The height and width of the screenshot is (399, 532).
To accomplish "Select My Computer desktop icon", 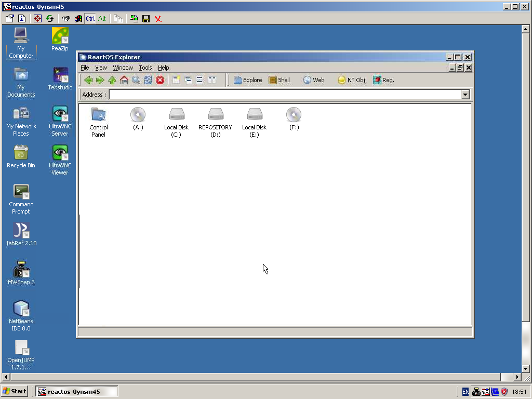I will pos(21,43).
